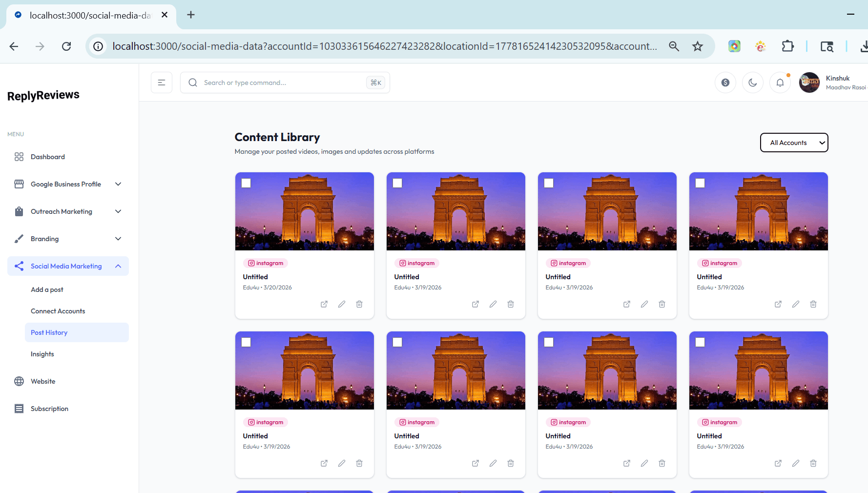
Task: Edit the last post in first row
Action: click(796, 304)
